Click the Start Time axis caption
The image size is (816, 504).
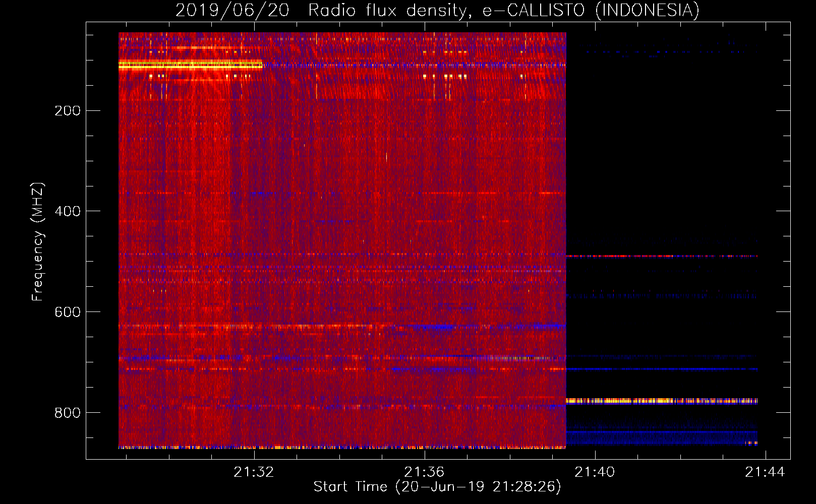coord(437,487)
